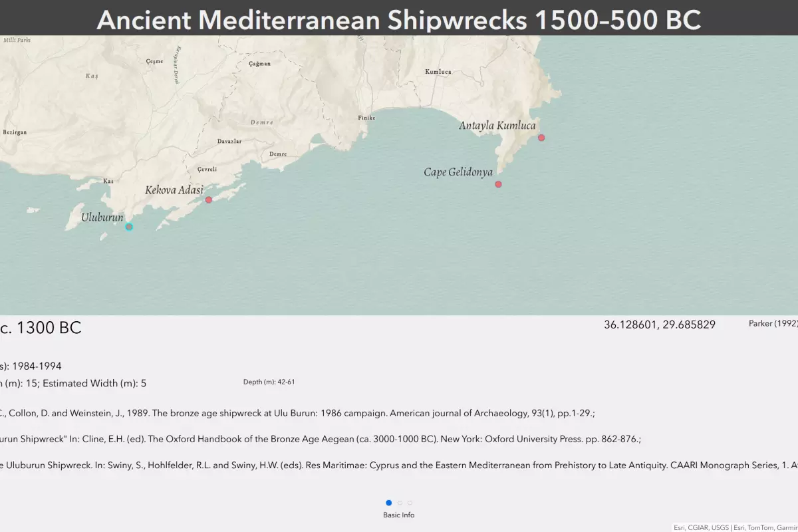Click the Kumluca town label
The image size is (798, 532).
click(438, 72)
